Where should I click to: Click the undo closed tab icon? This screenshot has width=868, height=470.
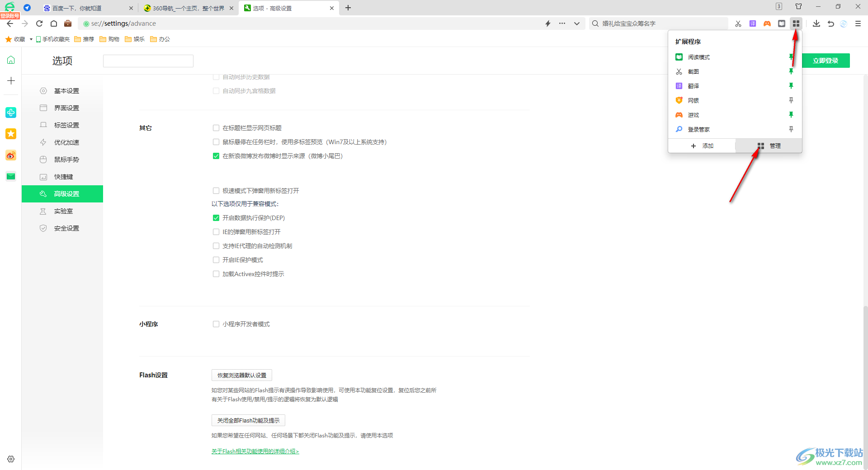coord(831,23)
